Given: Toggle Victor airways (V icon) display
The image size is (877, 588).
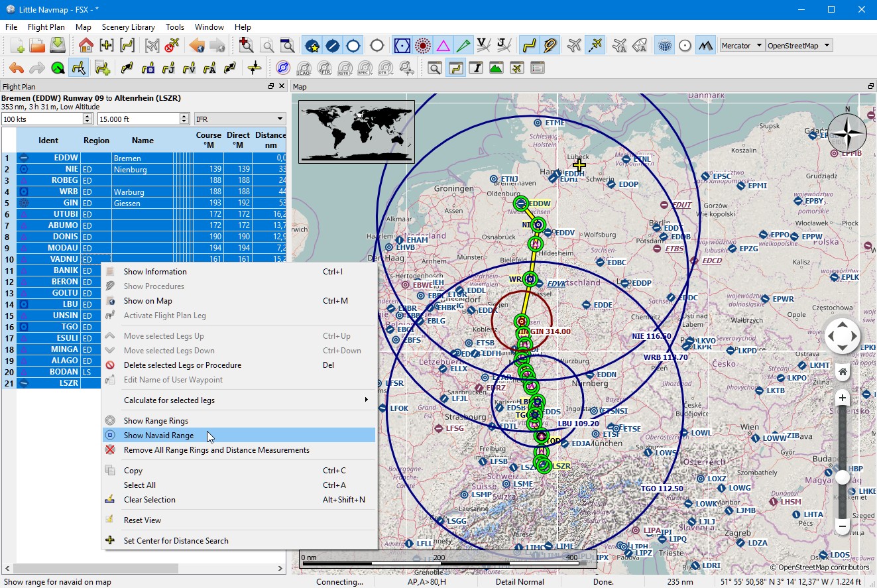Looking at the screenshot, I should [484, 46].
